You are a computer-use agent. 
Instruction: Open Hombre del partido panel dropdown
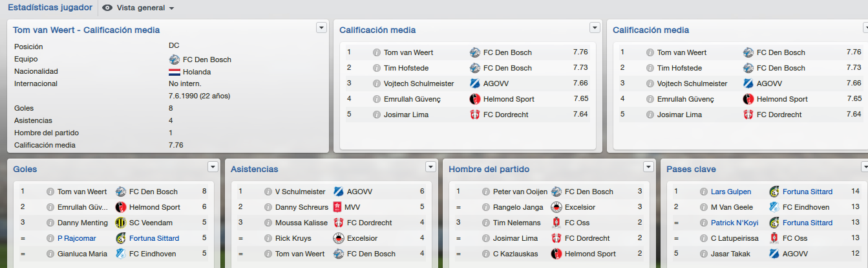click(x=649, y=167)
